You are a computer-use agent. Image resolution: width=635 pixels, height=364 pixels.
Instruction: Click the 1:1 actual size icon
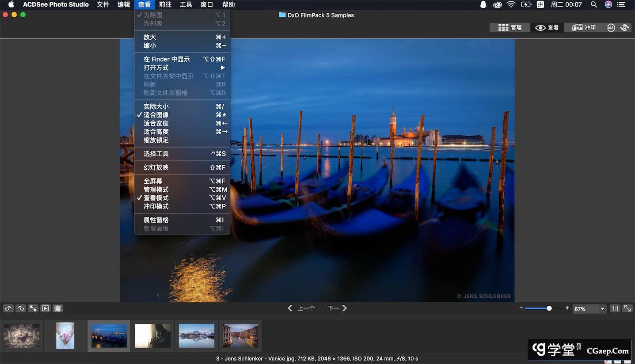pos(615,308)
